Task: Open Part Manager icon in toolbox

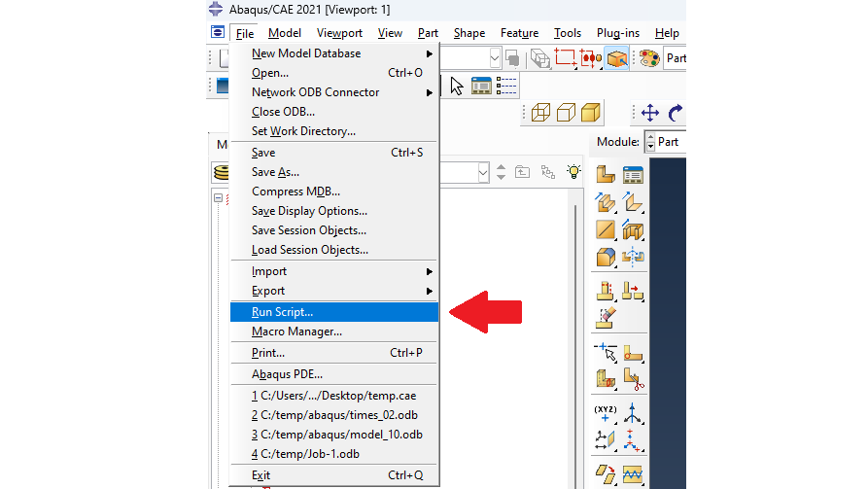Action: [633, 175]
